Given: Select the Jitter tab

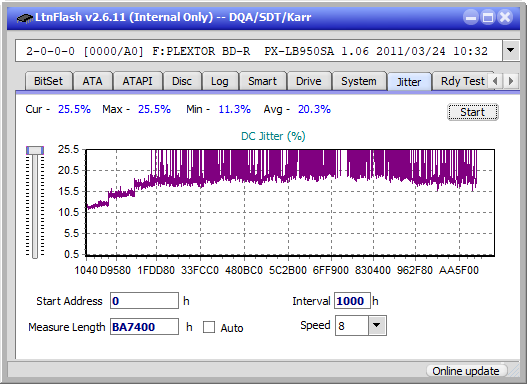Looking at the screenshot, I should [x=409, y=82].
